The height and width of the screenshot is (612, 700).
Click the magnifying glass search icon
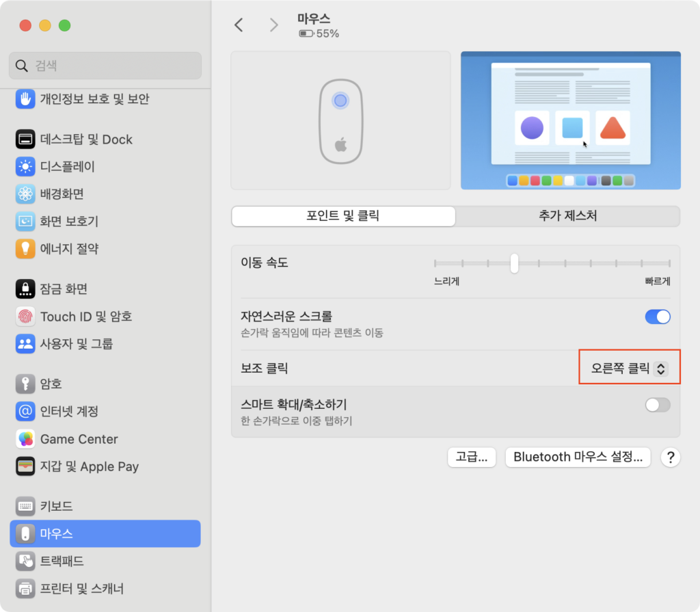point(21,66)
